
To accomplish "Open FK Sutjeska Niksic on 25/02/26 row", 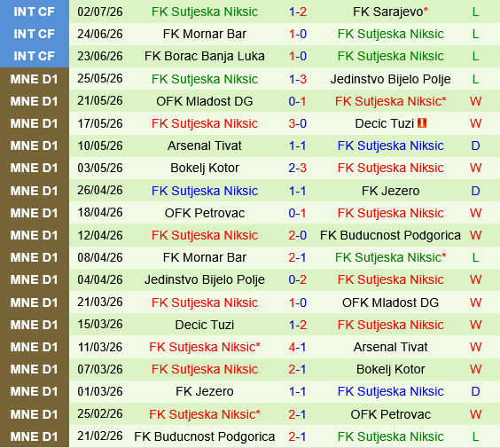I will pyautogui.click(x=205, y=414).
